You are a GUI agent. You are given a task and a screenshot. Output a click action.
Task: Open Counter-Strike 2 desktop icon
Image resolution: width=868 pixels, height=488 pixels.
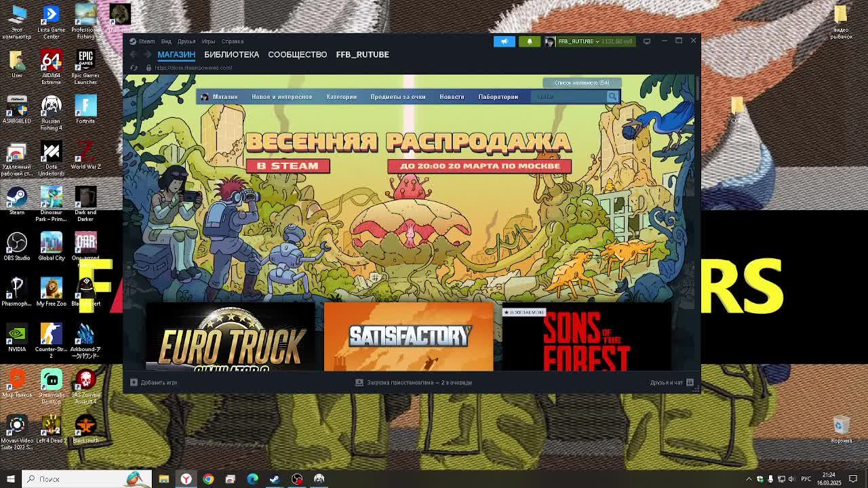pos(51,341)
